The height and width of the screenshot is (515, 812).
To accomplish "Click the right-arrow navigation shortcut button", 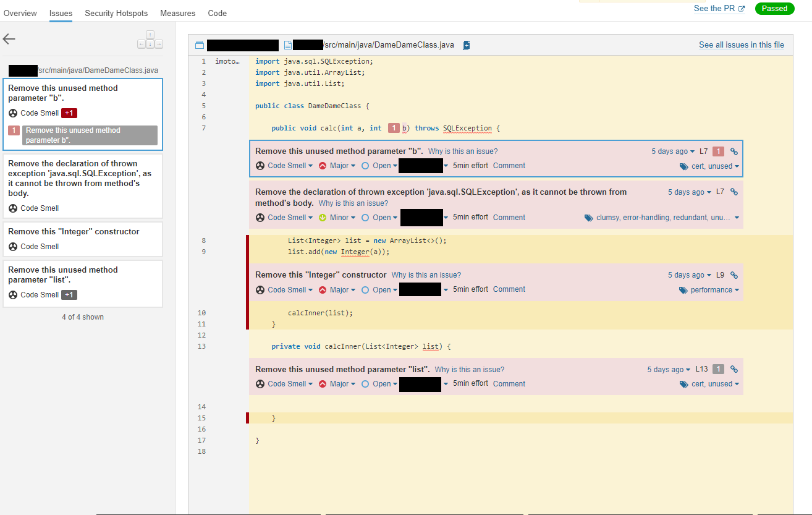I will pos(159,44).
